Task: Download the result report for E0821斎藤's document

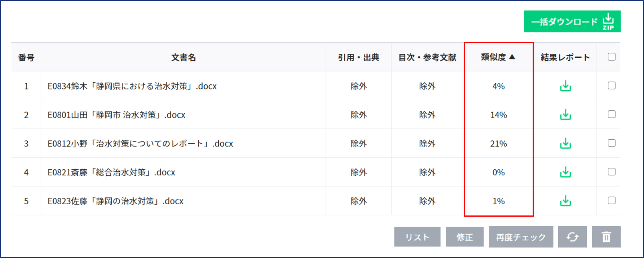Action: (x=565, y=173)
